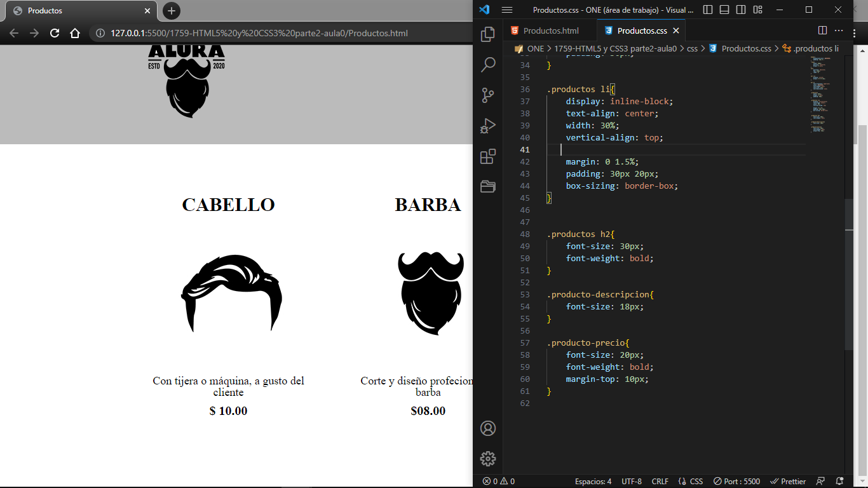
Task: Open the Accounts menu in activity bar
Action: (x=488, y=428)
